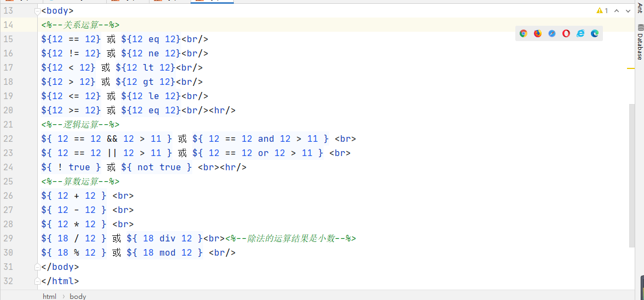Click the expression ${ 12 - 12 }

[x=74, y=210]
